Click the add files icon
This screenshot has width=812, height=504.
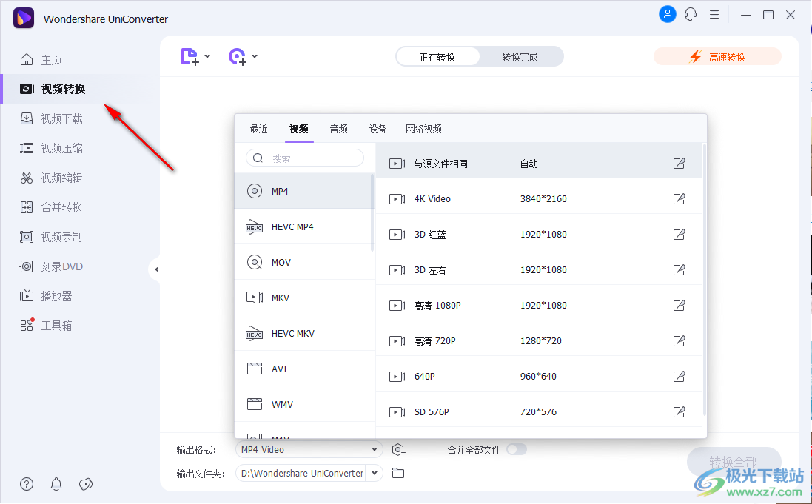(x=189, y=56)
